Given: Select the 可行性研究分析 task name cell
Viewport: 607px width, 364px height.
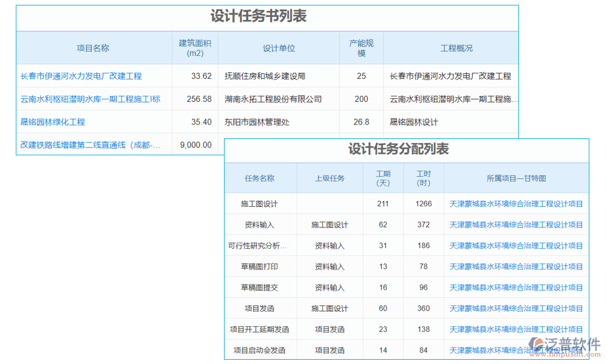Looking at the screenshot, I should (257, 246).
